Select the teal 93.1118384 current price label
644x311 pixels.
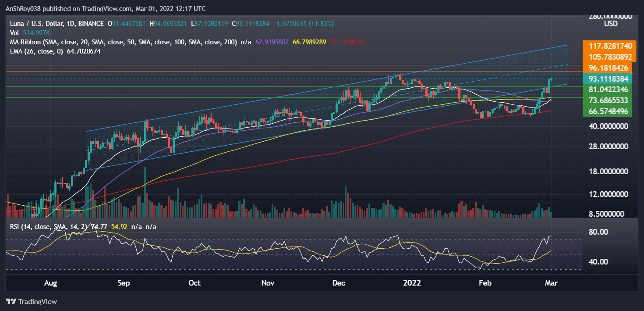coord(608,79)
